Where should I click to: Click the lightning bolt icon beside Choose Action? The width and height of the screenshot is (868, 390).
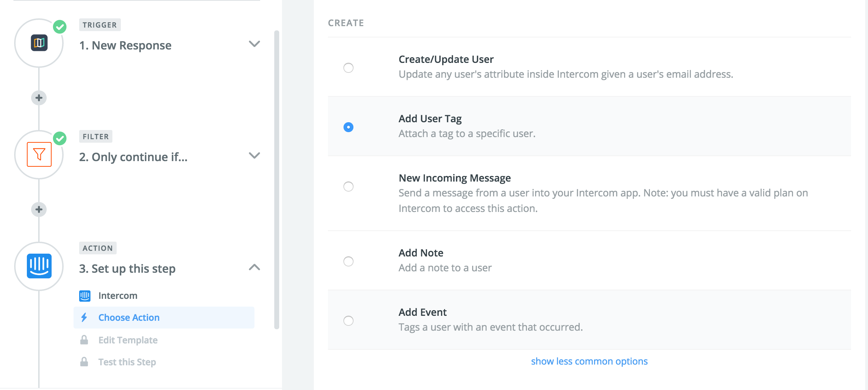click(84, 317)
